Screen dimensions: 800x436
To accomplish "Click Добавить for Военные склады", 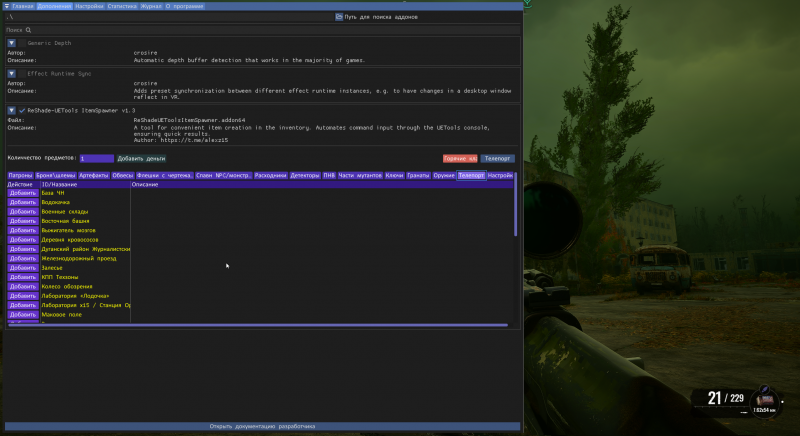I will (23, 212).
